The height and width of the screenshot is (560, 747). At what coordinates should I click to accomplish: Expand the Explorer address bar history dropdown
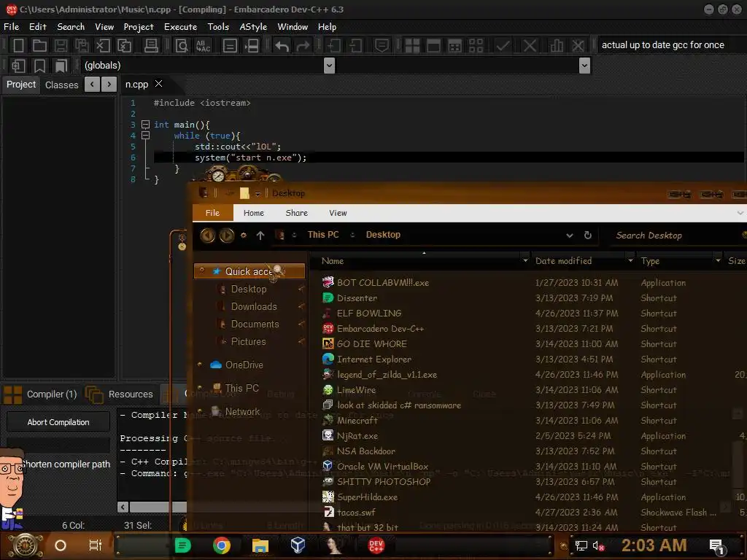tap(570, 236)
